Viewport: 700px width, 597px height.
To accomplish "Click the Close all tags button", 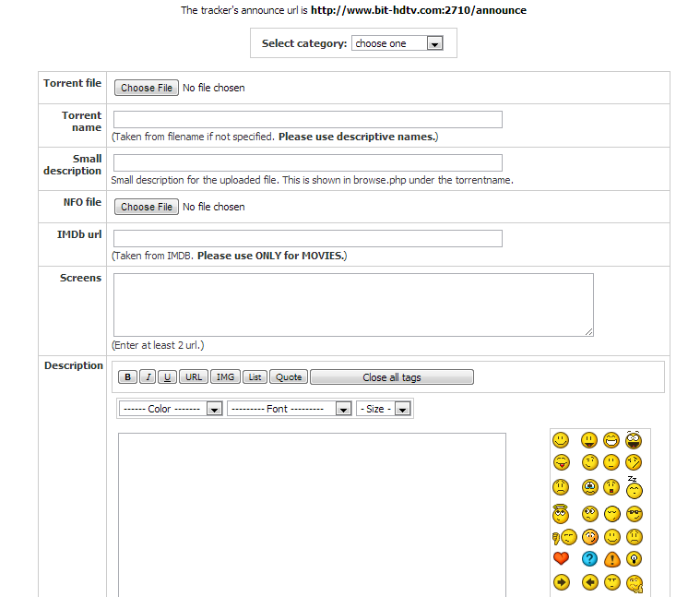I will [x=392, y=376].
